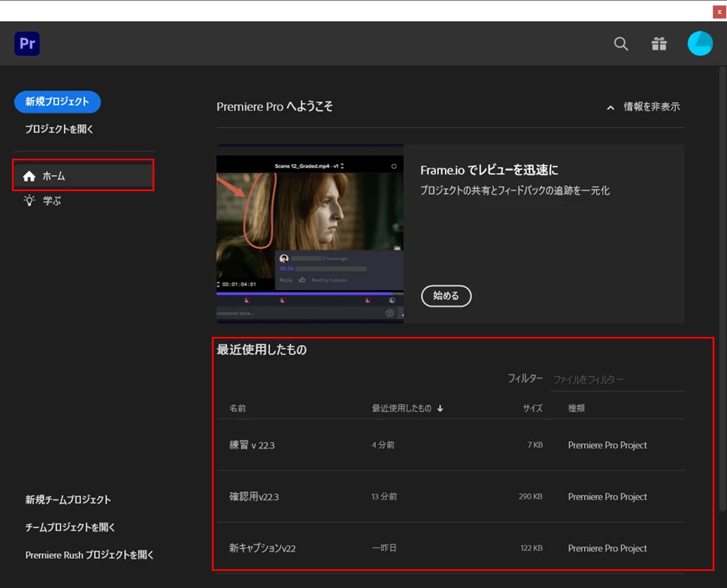This screenshot has width=727, height=588.
Task: Click チームプロジェクトを開く link
Action: point(70,527)
